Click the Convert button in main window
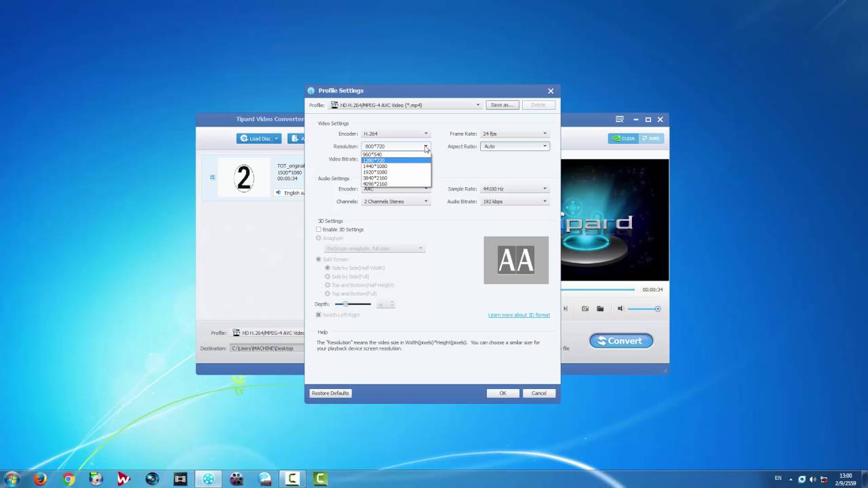 tap(621, 341)
